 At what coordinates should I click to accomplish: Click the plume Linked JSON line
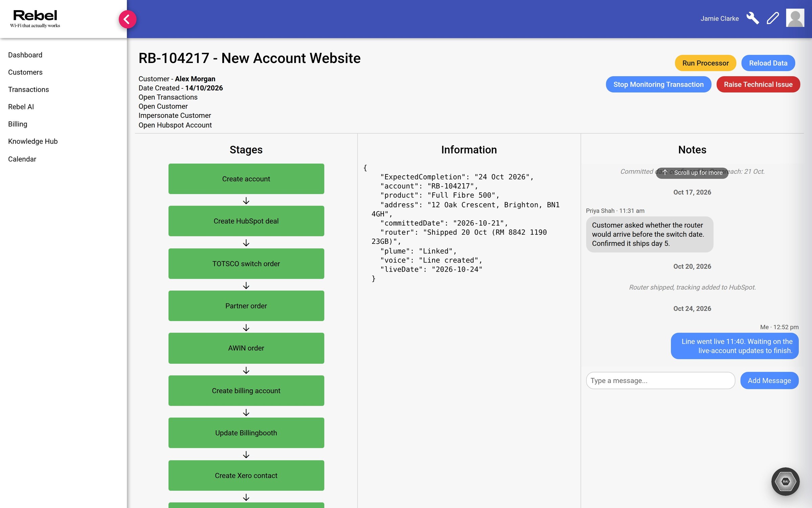pos(418,251)
